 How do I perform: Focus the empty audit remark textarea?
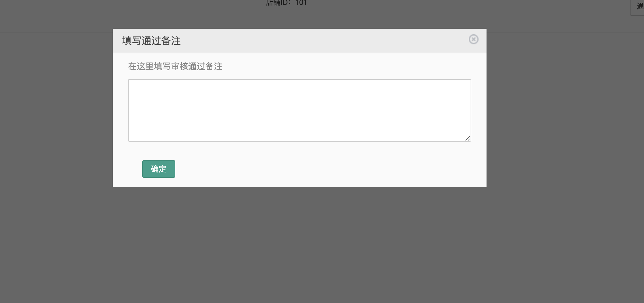click(x=299, y=110)
